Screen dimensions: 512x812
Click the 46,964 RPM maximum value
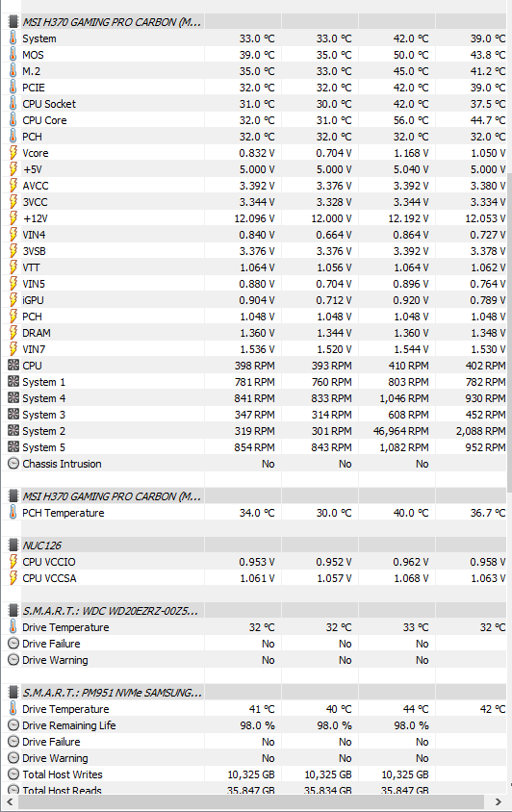pos(400,431)
